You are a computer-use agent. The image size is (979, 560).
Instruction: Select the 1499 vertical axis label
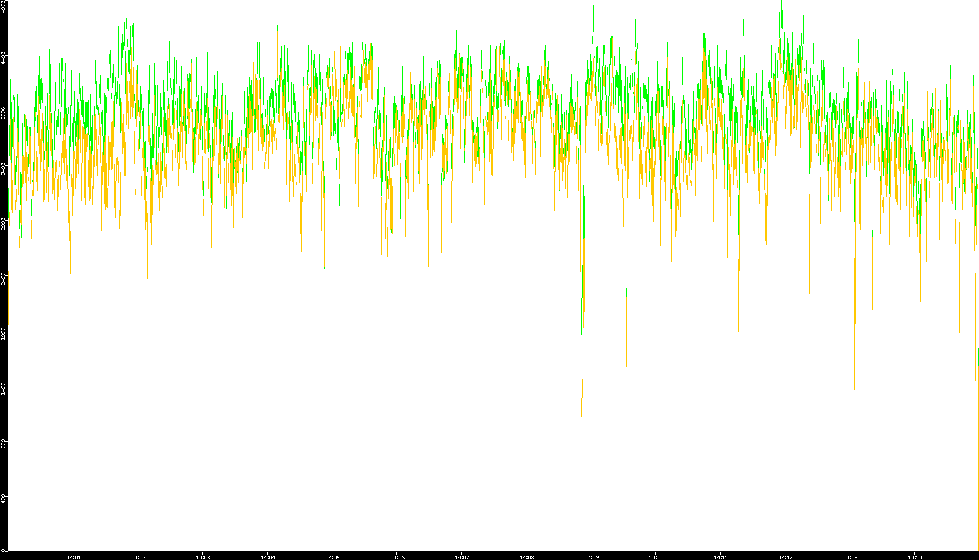click(4, 389)
